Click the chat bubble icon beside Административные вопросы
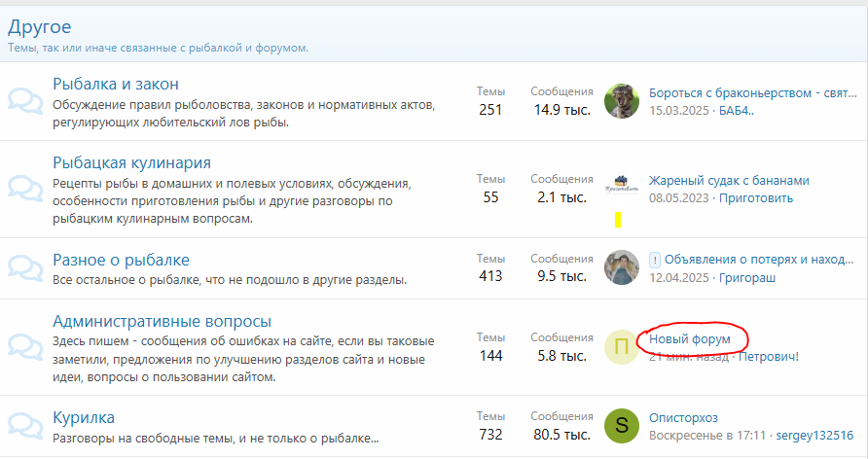 (25, 347)
